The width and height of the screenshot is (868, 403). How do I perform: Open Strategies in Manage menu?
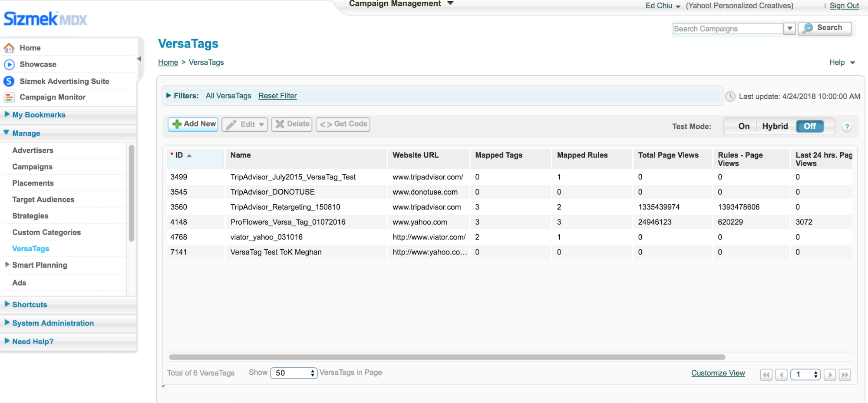(x=30, y=216)
